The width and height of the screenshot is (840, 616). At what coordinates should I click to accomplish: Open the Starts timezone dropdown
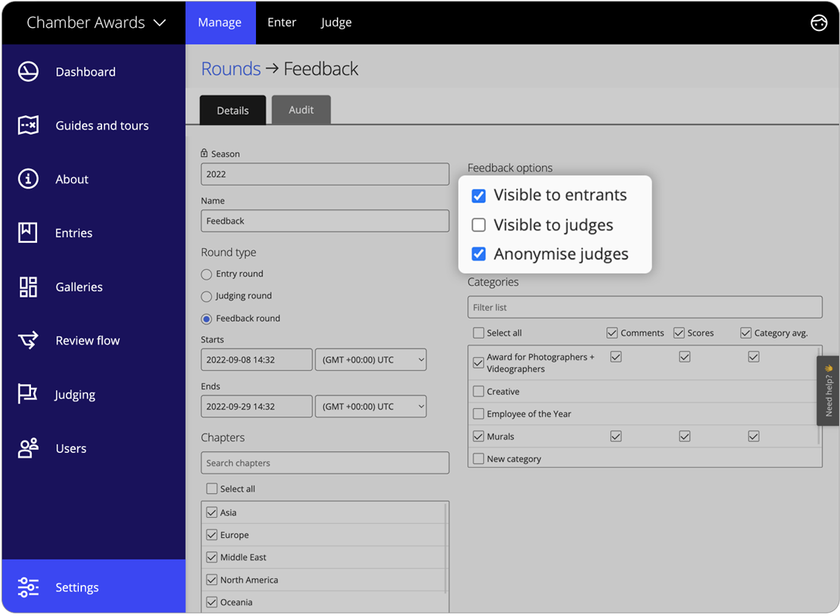[370, 360]
